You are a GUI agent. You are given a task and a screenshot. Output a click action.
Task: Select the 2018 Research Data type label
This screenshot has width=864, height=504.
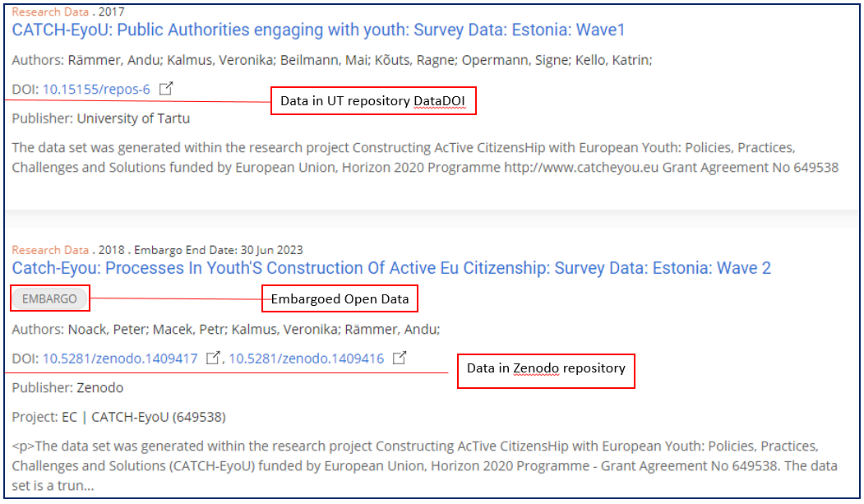(x=49, y=250)
